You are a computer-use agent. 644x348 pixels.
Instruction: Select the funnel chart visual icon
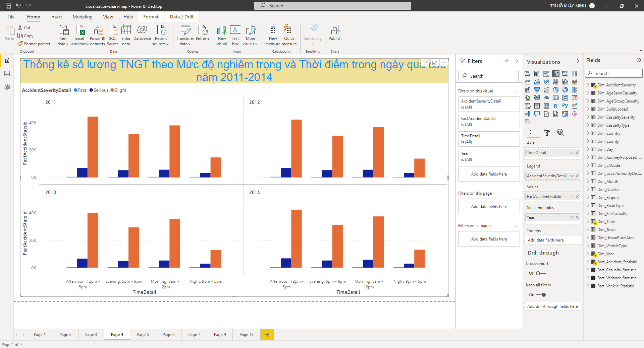point(537,90)
